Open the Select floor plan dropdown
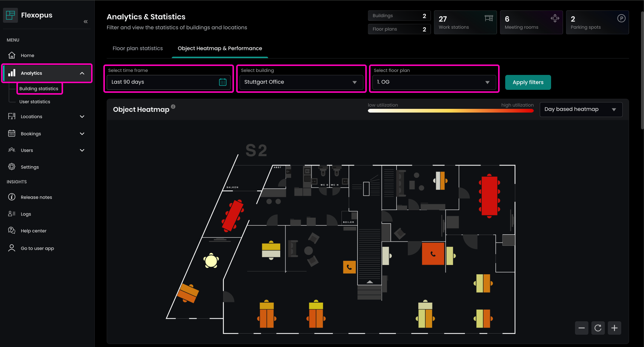The image size is (644, 347). (x=434, y=82)
